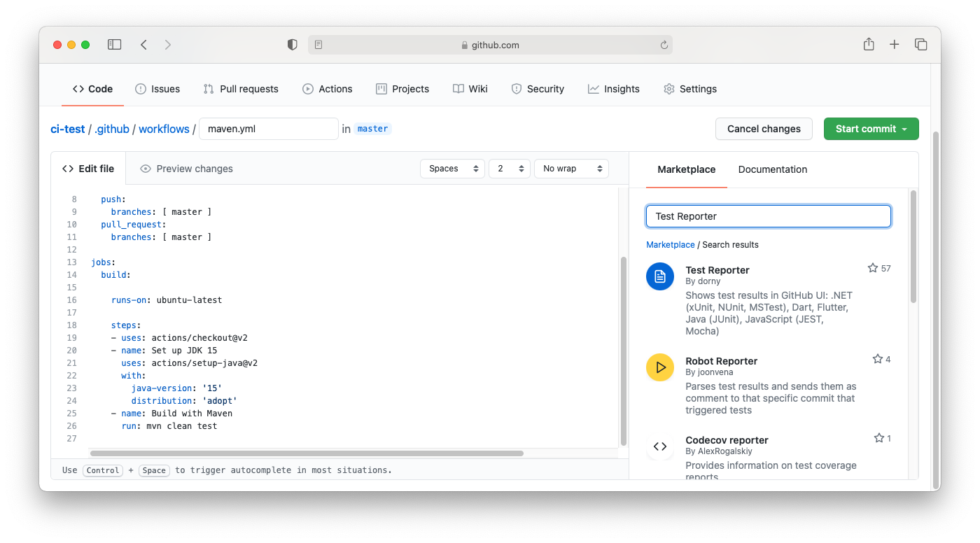Open the Pull requests tab
The image size is (980, 543).
coord(241,89)
